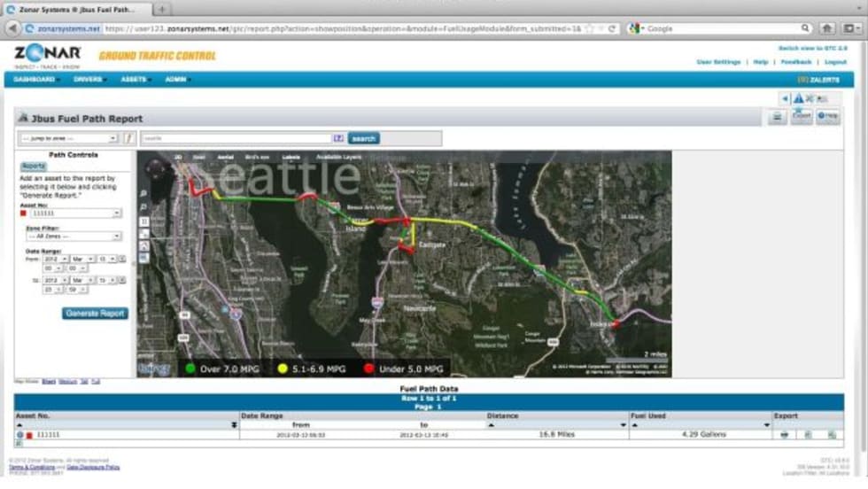Click the printer icon in the Export column
The height and width of the screenshot is (489, 868).
[x=784, y=435]
